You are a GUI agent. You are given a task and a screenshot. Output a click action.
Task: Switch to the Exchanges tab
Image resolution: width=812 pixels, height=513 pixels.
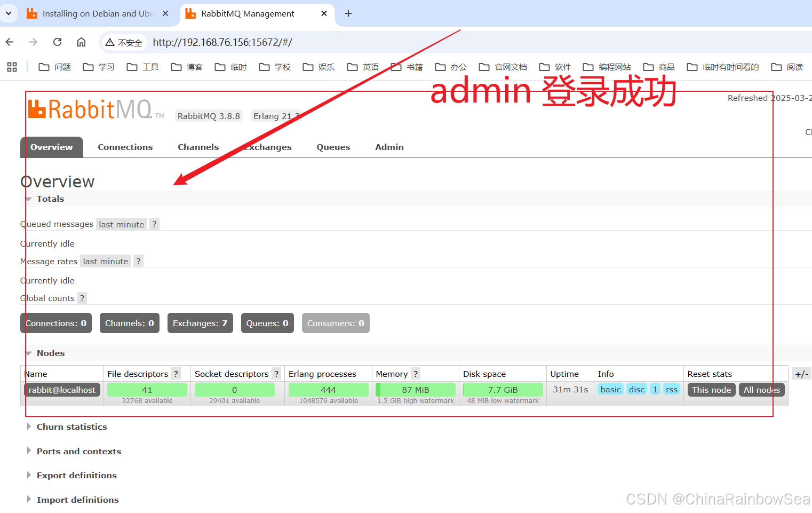268,147
